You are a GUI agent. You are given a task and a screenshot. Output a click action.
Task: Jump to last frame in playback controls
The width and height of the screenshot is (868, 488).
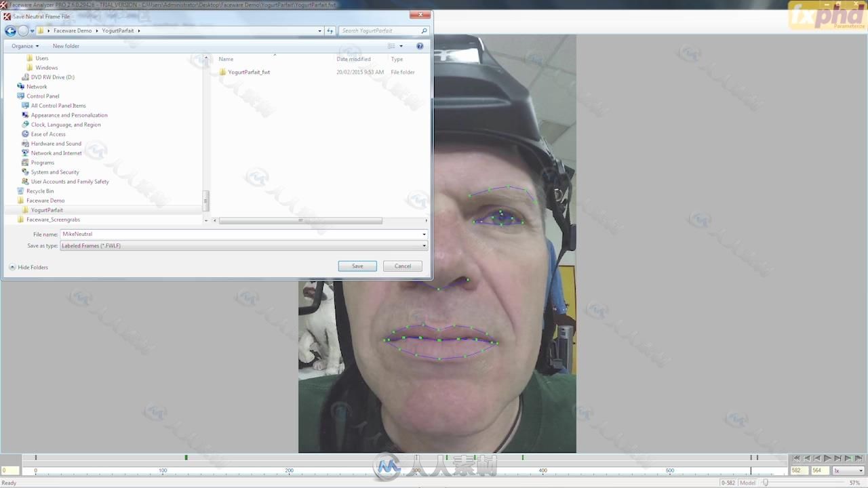point(859,459)
